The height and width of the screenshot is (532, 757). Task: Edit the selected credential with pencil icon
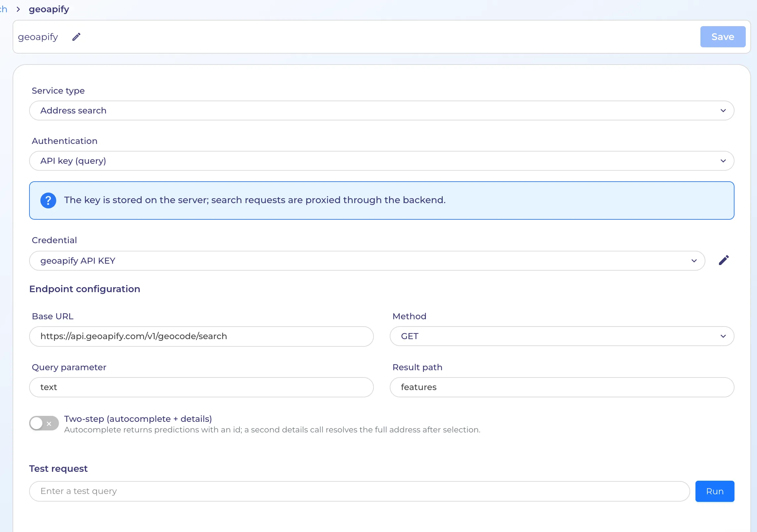click(x=724, y=260)
